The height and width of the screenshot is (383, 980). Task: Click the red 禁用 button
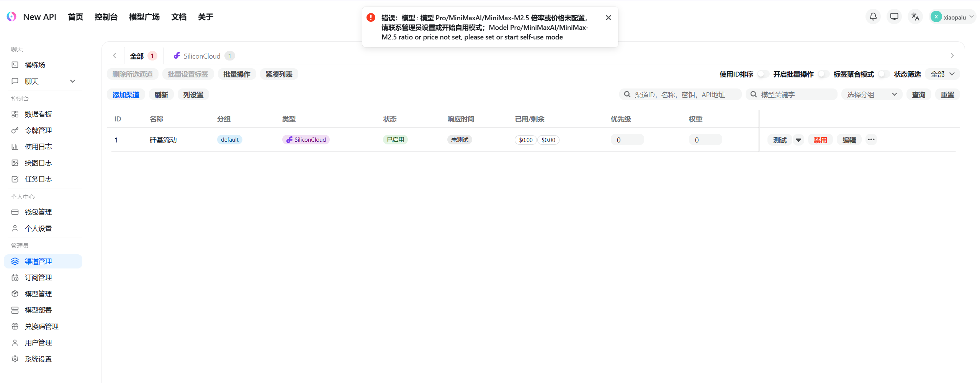point(820,140)
